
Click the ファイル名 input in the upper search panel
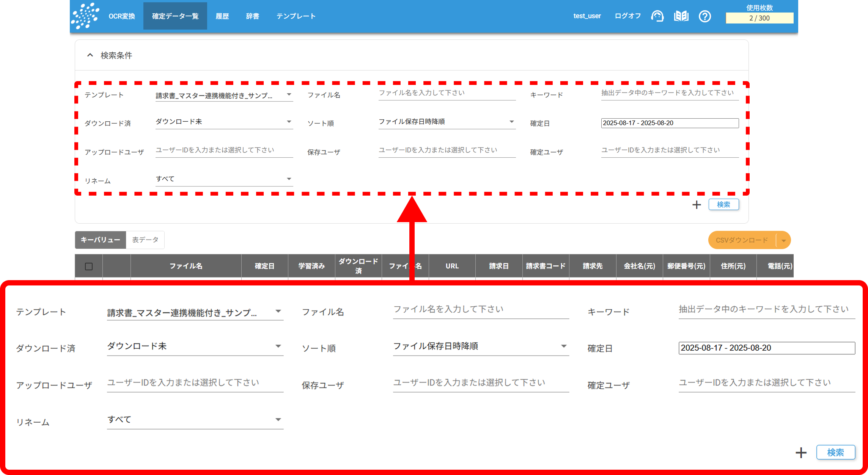(x=447, y=93)
